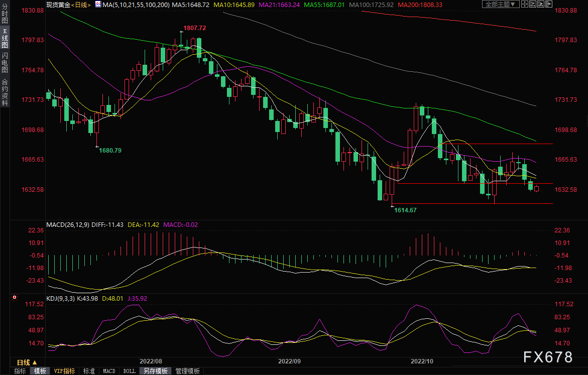Viewport: 588px width, 375px height.
Task: Select the 指标 bottom tab
Action: tap(20, 371)
